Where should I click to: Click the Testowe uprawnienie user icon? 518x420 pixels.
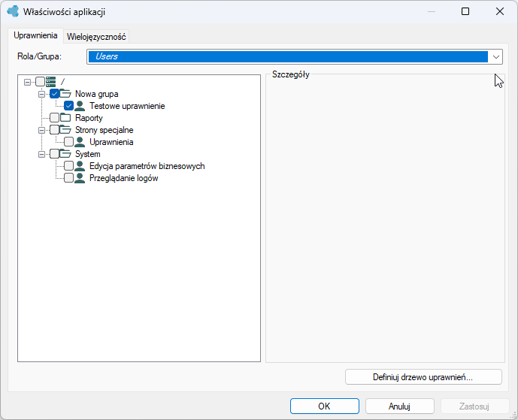(x=80, y=106)
